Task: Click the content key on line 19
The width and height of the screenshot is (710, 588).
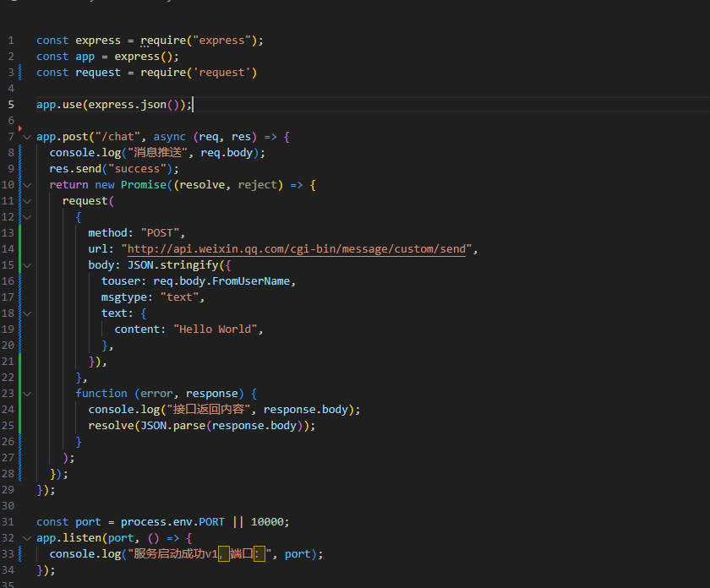Action: point(137,329)
